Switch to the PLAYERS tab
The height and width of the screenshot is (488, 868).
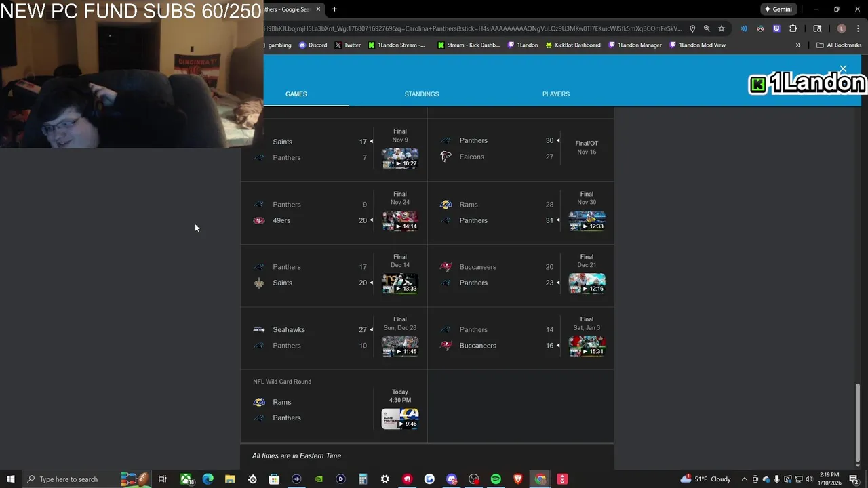click(x=556, y=94)
